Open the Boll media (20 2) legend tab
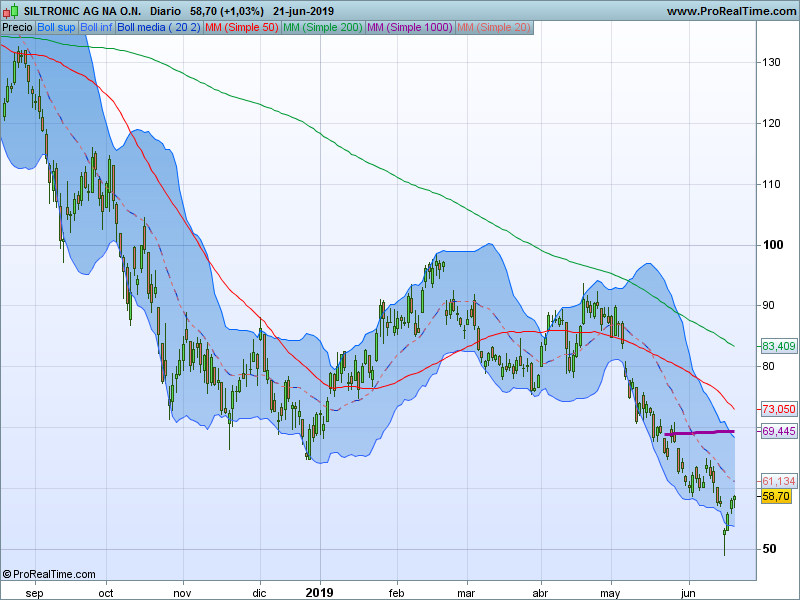Image resolution: width=800 pixels, height=600 pixels. [159, 28]
